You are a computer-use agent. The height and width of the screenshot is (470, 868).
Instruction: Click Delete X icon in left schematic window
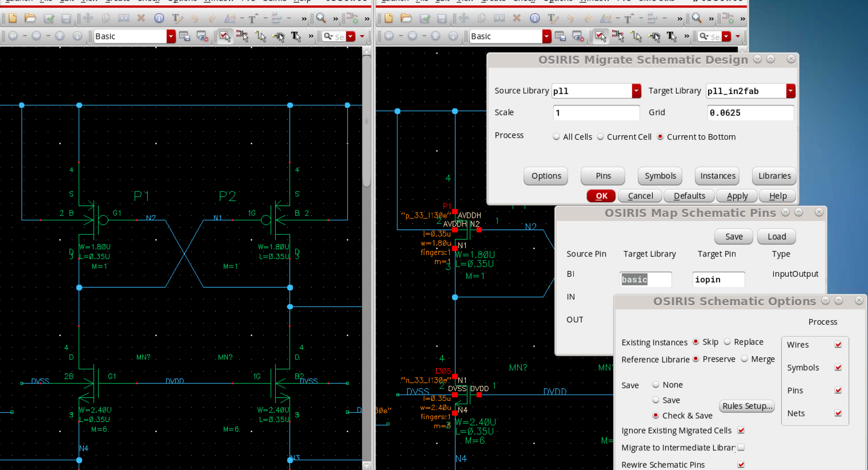pos(141,18)
